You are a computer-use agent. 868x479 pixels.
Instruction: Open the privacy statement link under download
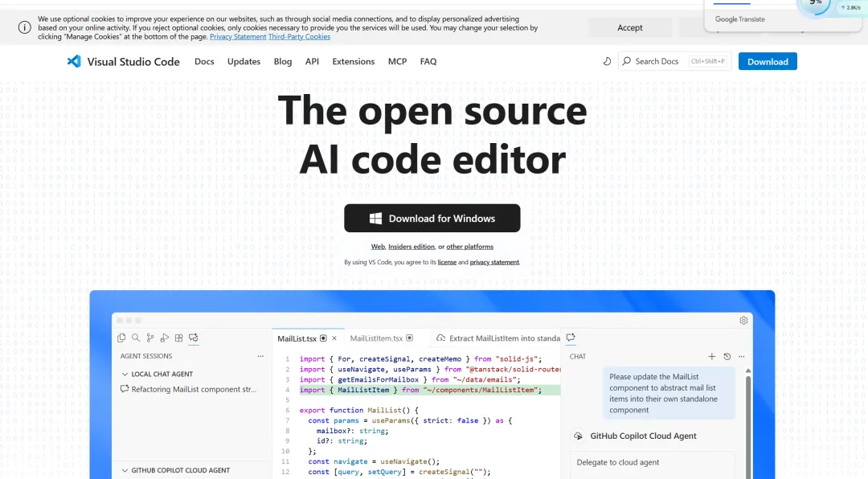(494, 262)
